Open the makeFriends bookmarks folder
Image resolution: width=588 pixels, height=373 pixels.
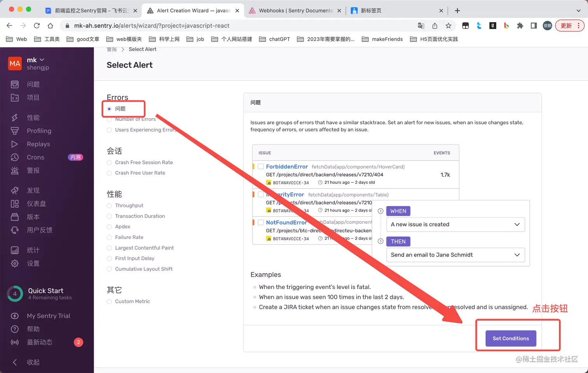(382, 39)
